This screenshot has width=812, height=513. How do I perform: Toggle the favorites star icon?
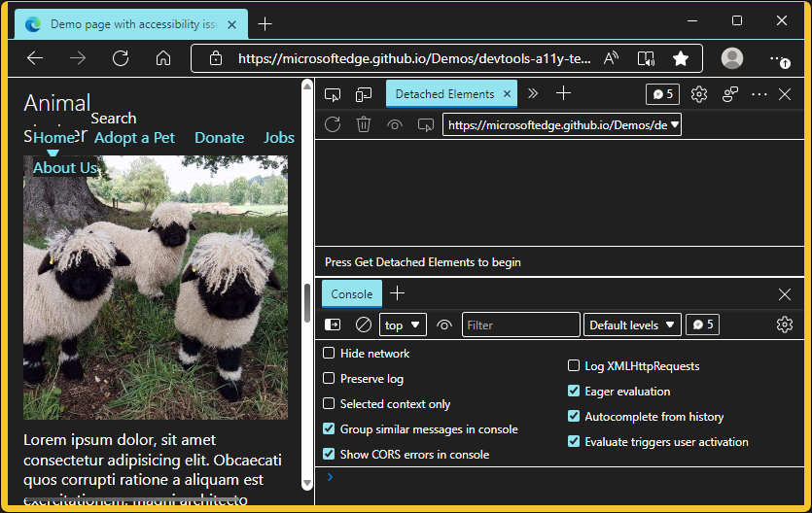[x=681, y=58]
